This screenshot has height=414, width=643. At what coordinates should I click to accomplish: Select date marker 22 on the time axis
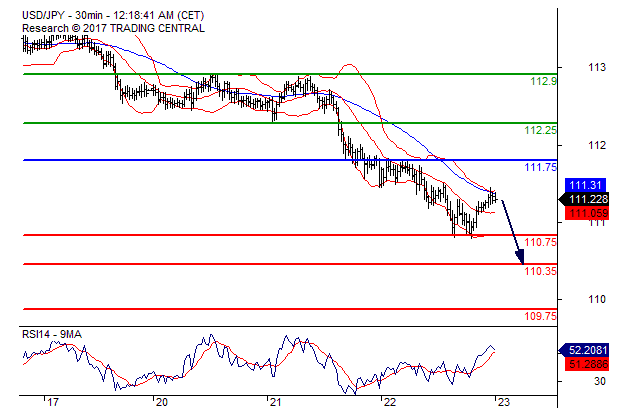[387, 402]
